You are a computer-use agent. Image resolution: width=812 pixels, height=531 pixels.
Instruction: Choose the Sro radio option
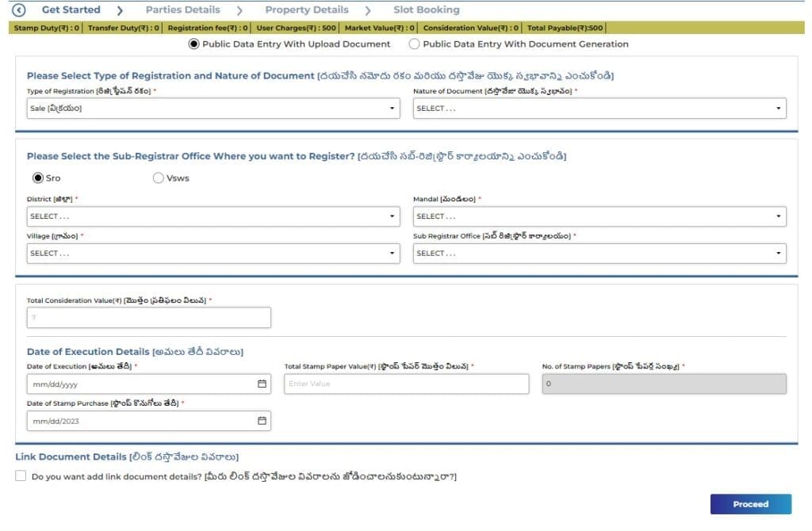[x=38, y=178]
